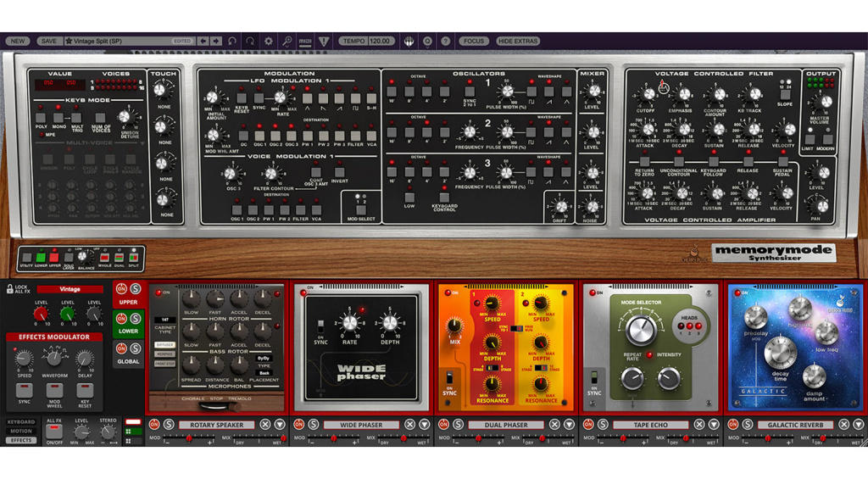
Task: Solo the Wide Phaser effect slot
Action: (314, 425)
